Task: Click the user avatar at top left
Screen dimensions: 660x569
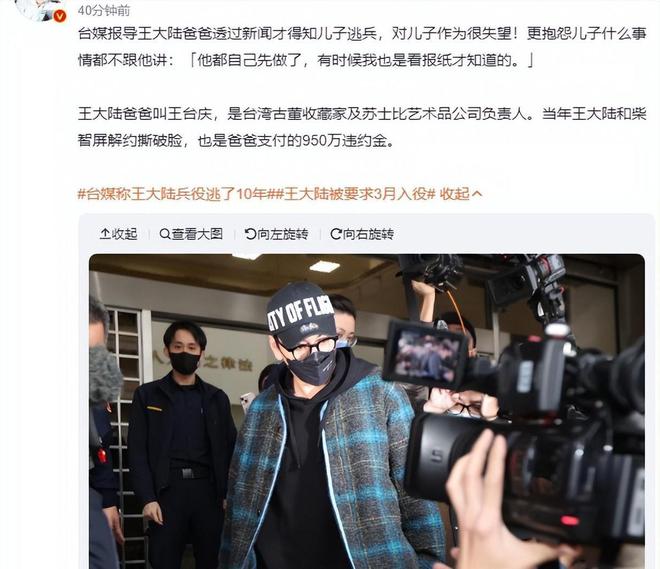Action: point(40,9)
